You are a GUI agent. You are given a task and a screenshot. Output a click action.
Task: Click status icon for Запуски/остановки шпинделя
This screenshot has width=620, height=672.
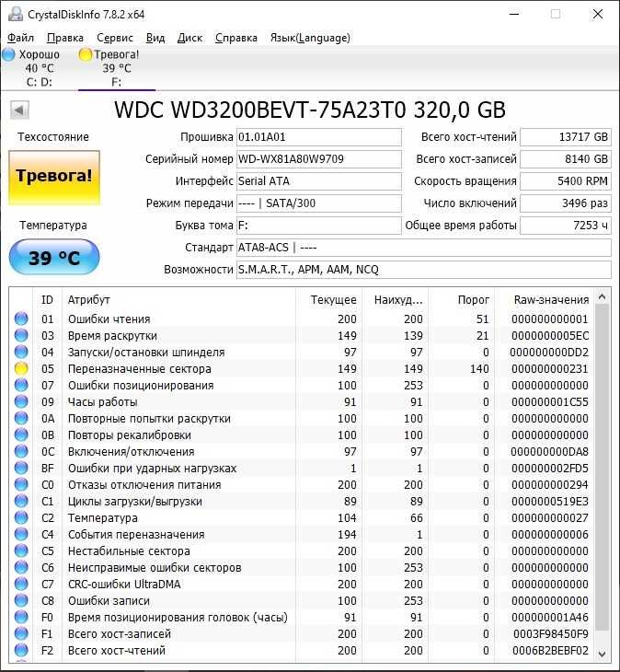point(21,352)
